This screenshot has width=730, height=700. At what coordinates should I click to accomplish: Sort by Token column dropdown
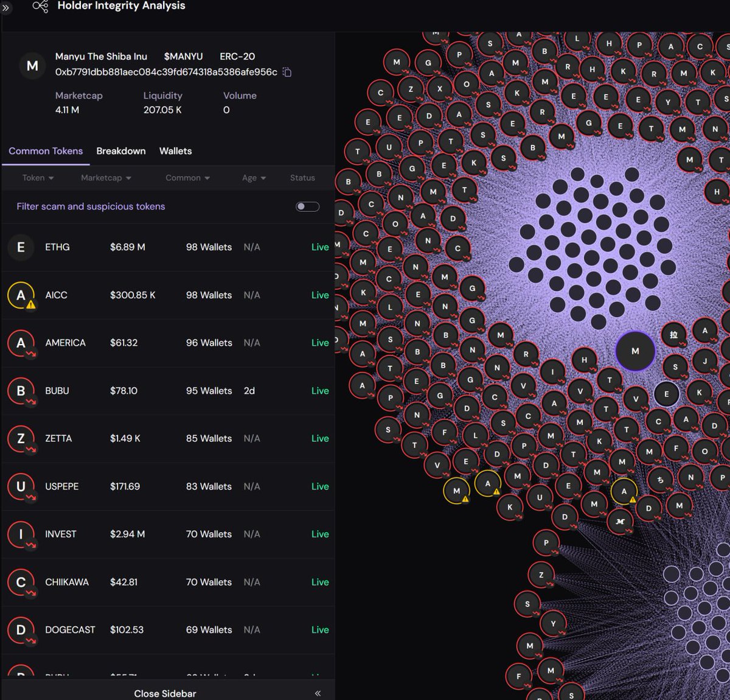coord(38,178)
